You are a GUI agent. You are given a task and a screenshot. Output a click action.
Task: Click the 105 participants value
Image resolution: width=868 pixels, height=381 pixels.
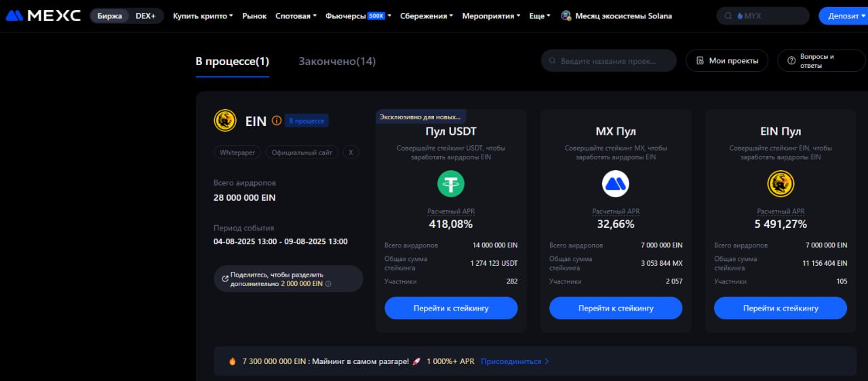pyautogui.click(x=842, y=281)
